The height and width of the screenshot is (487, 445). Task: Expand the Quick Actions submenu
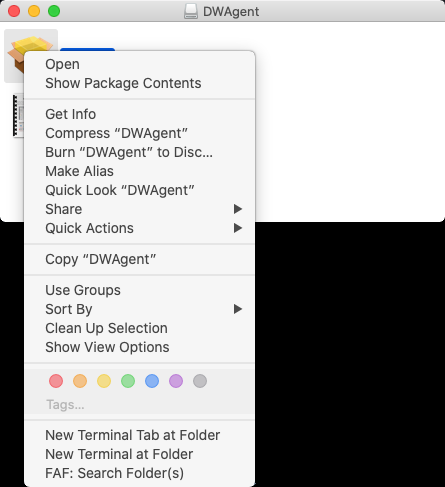point(140,228)
